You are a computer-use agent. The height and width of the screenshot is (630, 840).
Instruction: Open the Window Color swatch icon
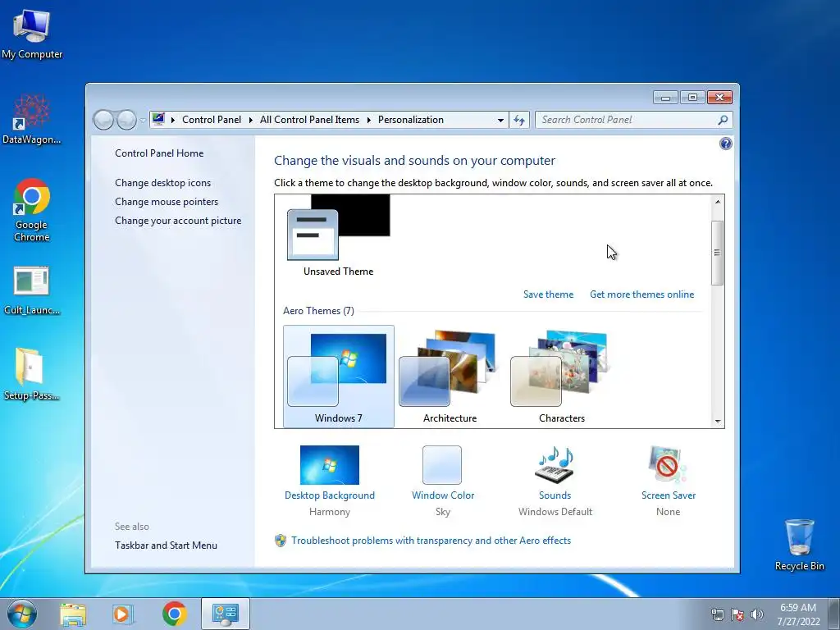tap(442, 465)
